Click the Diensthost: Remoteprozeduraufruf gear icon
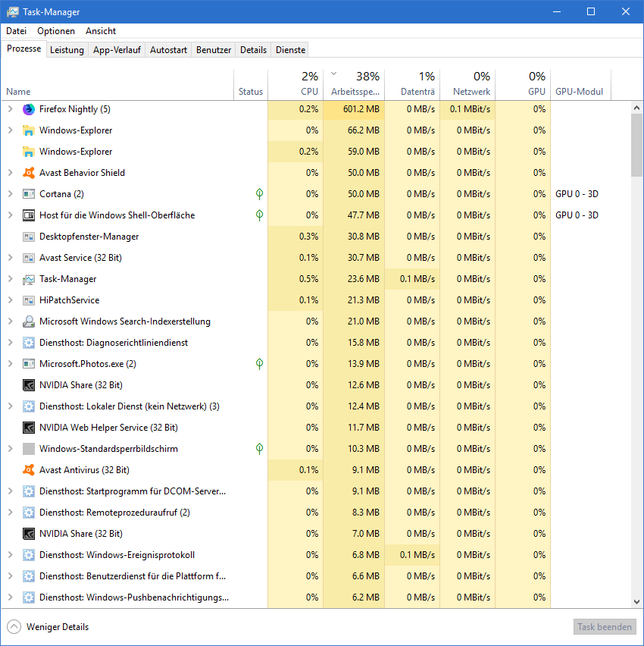644x646 pixels. (x=29, y=513)
